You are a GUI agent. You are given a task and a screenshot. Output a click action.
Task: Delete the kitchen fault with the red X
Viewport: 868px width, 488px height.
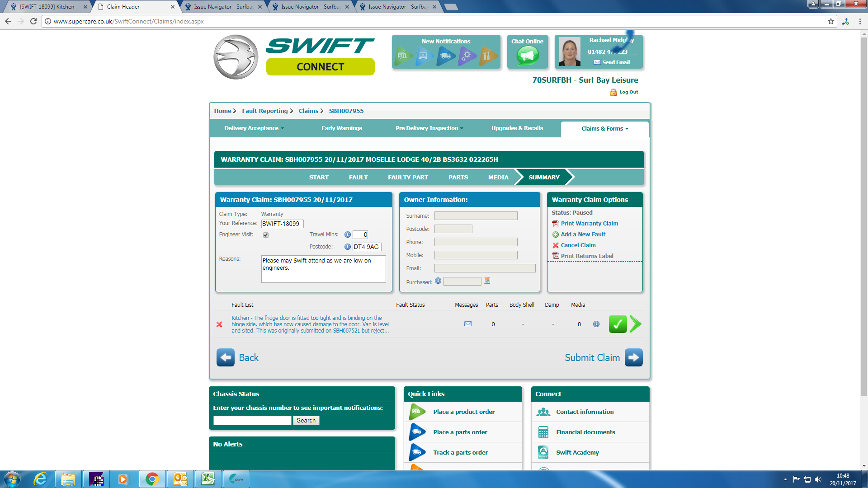(219, 324)
